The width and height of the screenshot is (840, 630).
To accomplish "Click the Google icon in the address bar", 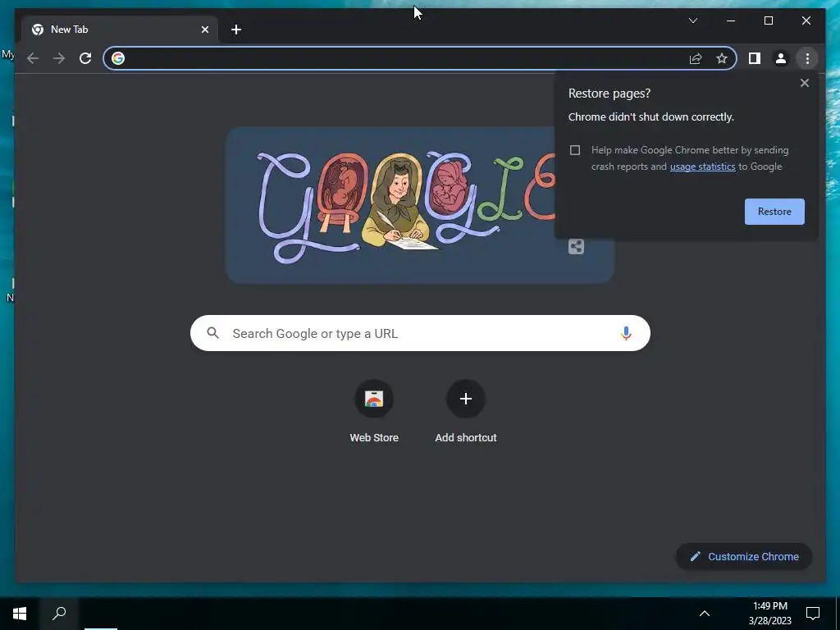I will (x=118, y=58).
